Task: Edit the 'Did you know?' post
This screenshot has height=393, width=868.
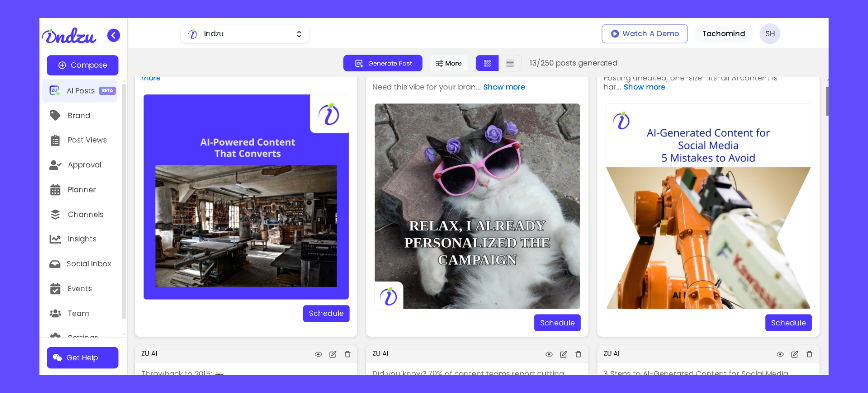Action: [563, 354]
